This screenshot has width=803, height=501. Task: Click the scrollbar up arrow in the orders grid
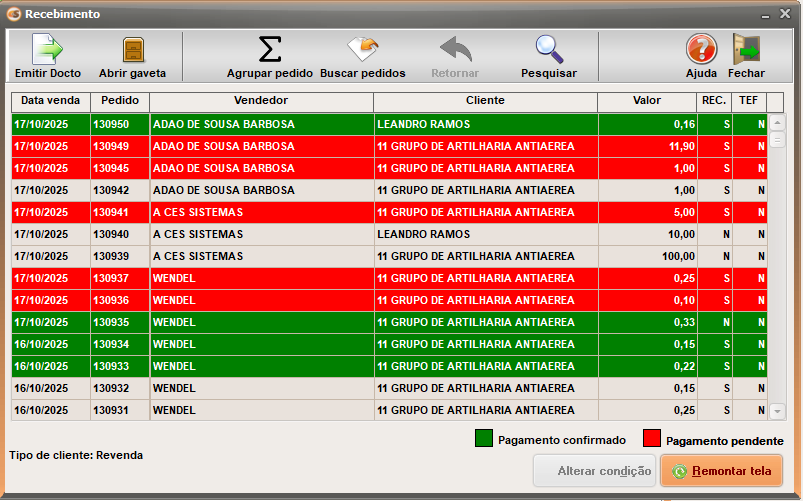coord(777,123)
